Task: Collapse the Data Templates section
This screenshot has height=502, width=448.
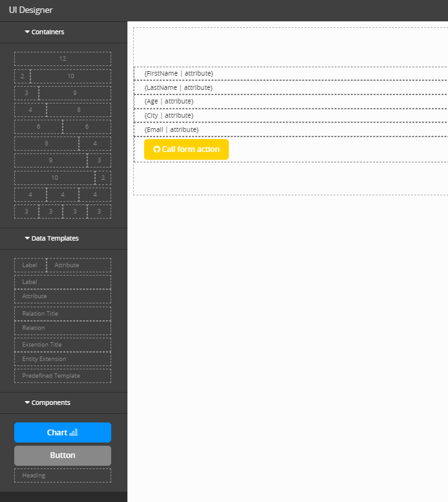Action: tap(51, 238)
